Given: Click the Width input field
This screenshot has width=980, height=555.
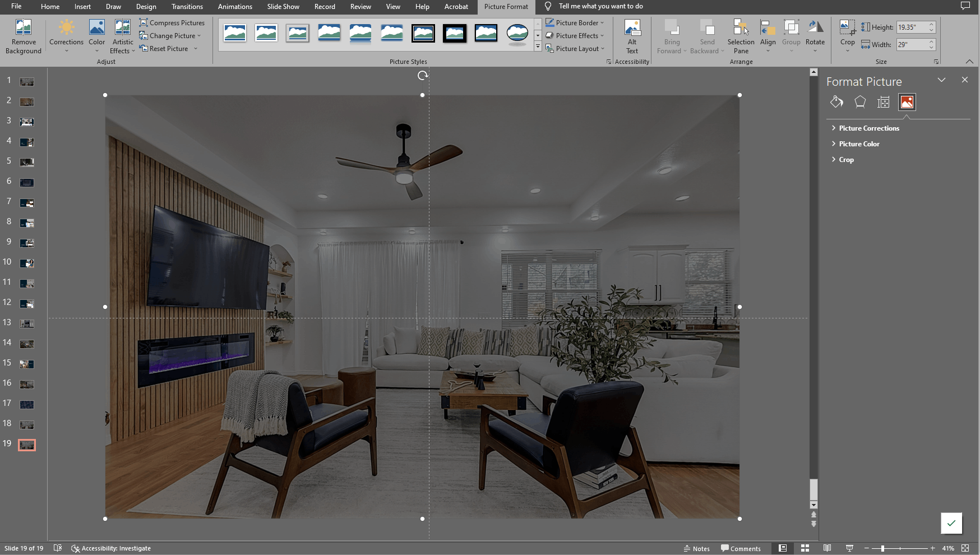Looking at the screenshot, I should pyautogui.click(x=912, y=44).
